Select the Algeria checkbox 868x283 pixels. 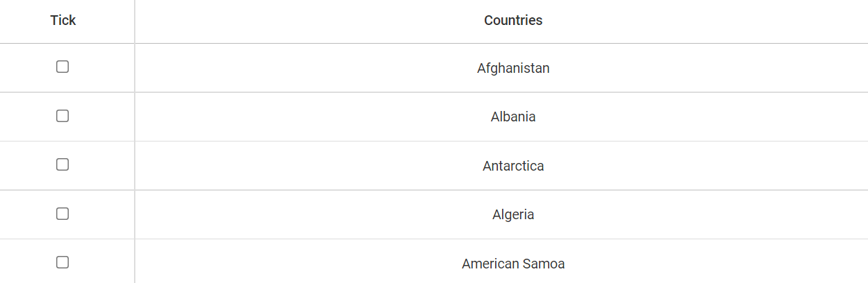click(x=62, y=214)
